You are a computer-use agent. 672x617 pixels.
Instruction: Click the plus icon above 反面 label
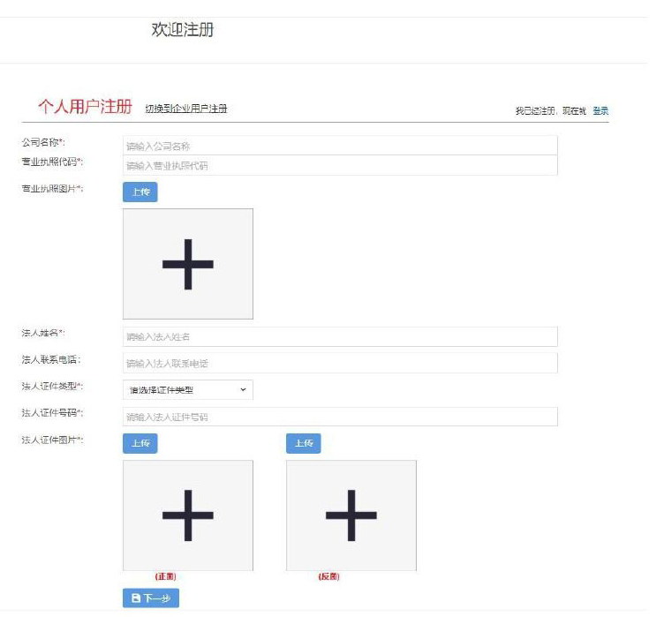pyautogui.click(x=351, y=515)
